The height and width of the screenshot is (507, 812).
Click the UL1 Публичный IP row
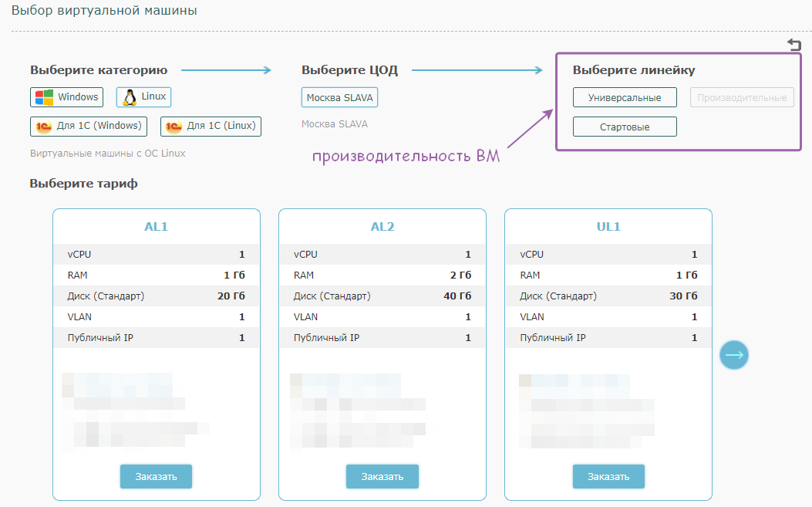pyautogui.click(x=608, y=338)
